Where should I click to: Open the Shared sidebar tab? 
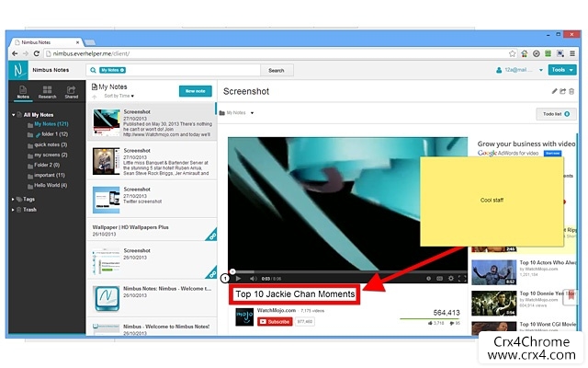72,92
